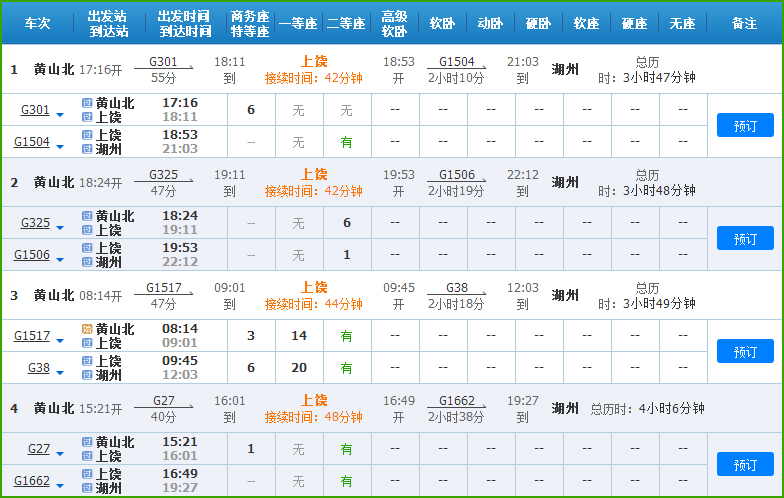Expand G301 train stop details arrow

[x=60, y=116]
